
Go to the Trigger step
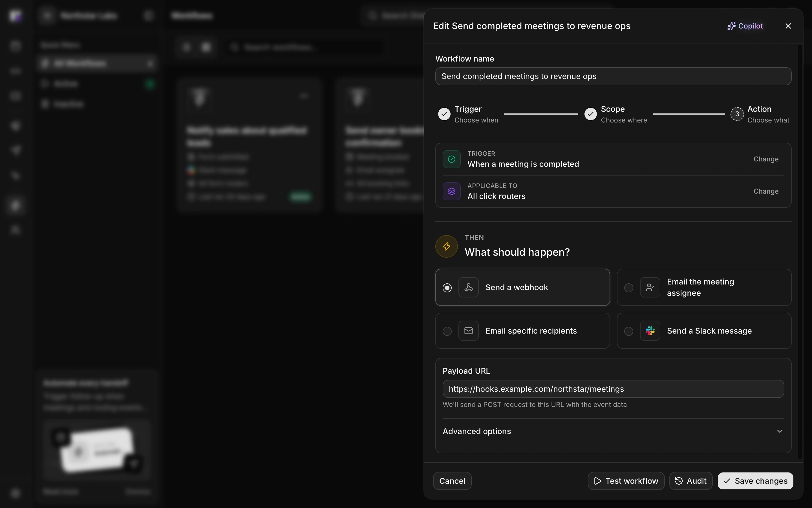(x=468, y=114)
